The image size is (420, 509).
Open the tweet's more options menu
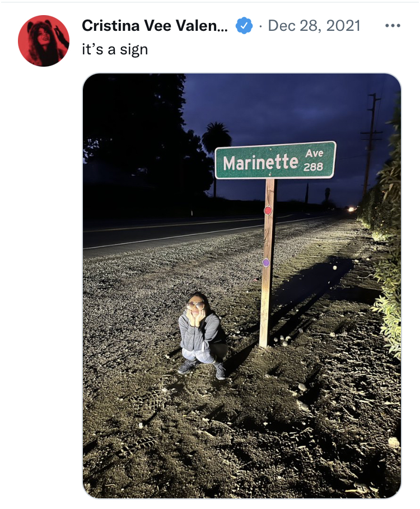393,26
